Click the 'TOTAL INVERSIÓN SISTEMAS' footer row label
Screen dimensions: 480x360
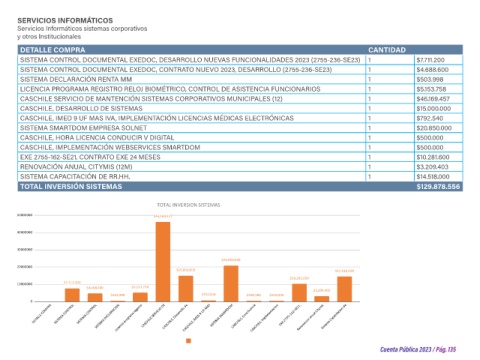71,187
